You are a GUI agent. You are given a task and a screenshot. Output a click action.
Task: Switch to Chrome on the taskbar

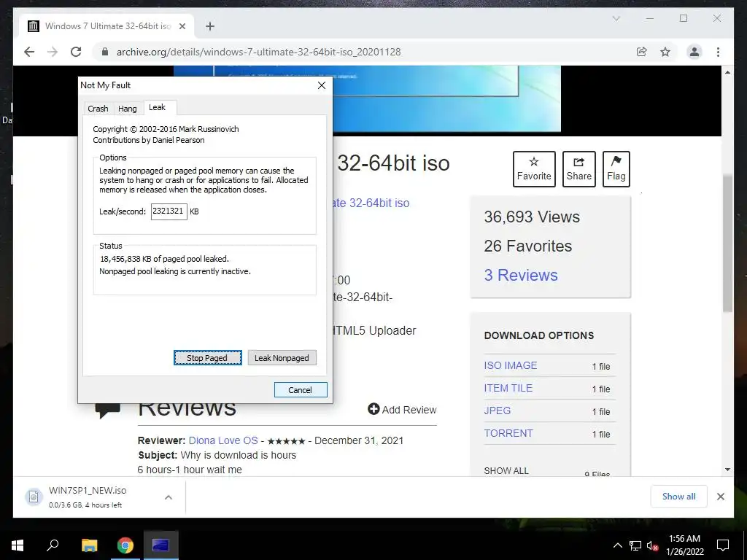click(125, 545)
